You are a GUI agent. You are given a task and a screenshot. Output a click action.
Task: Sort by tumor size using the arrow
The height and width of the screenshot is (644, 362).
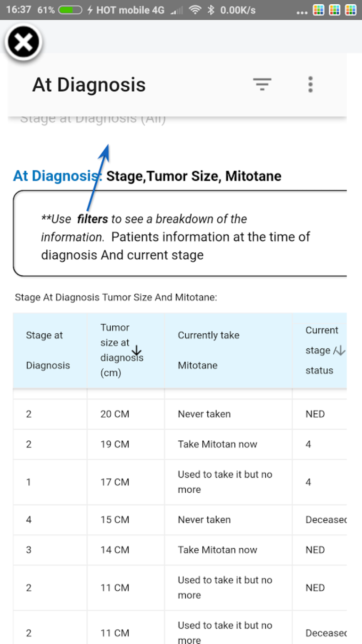point(137,350)
